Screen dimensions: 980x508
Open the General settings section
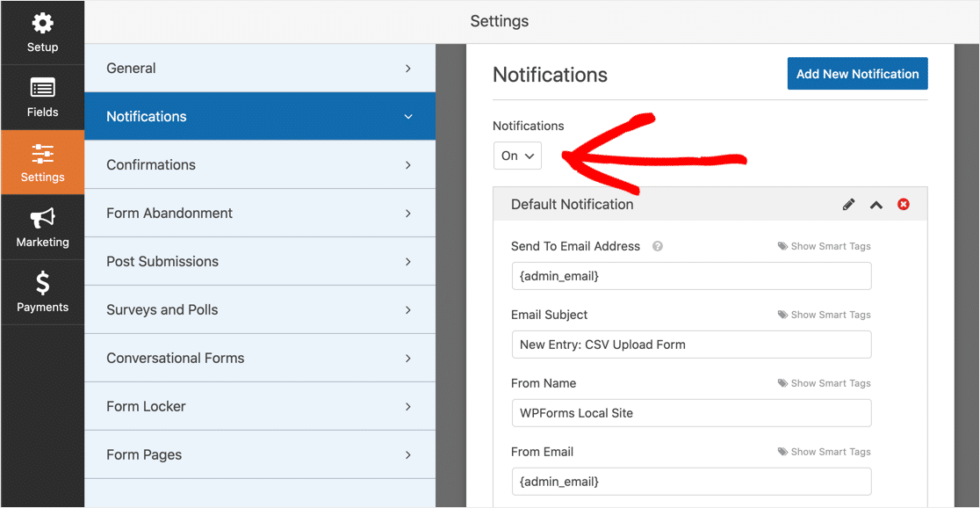tap(260, 69)
